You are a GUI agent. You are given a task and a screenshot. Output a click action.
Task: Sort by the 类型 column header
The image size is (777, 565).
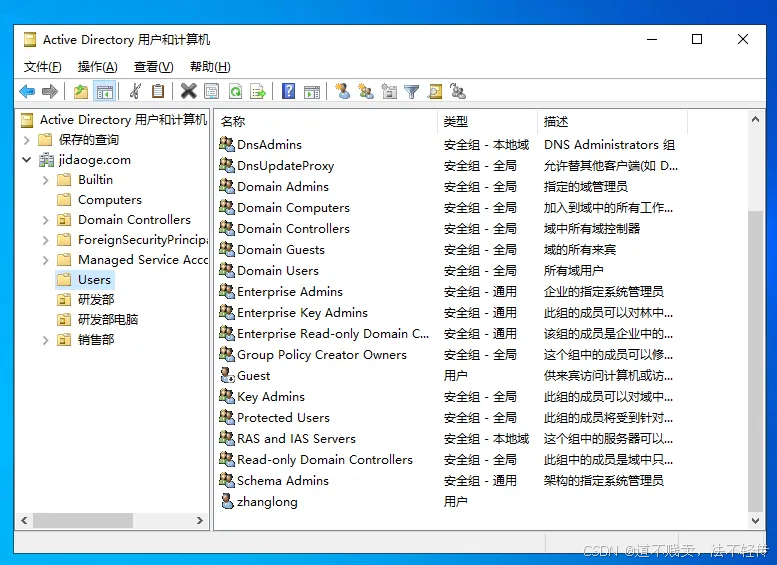click(488, 121)
